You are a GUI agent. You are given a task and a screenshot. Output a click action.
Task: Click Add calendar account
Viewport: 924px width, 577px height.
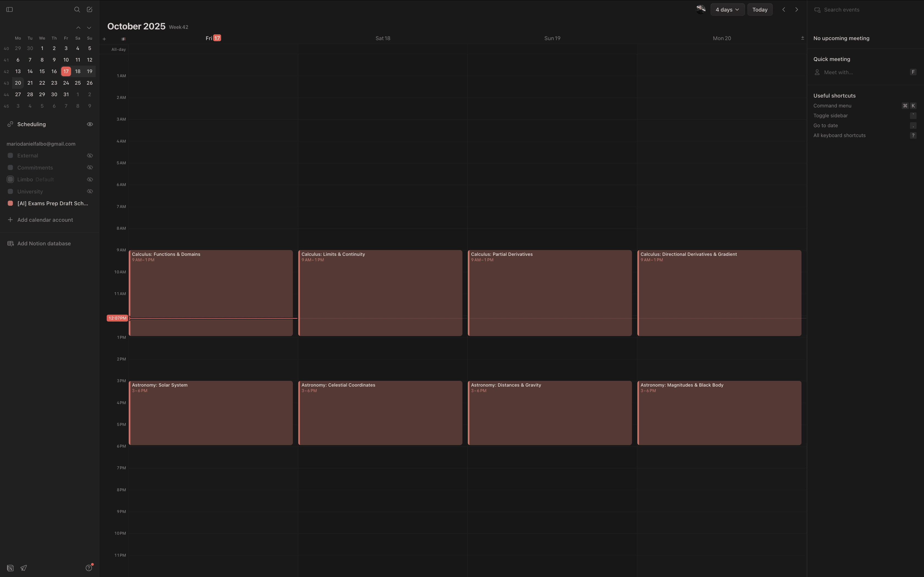click(x=45, y=220)
